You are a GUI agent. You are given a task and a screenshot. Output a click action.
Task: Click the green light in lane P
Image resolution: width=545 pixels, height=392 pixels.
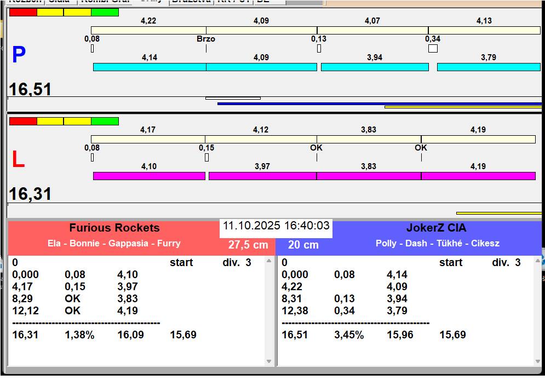[105, 12]
